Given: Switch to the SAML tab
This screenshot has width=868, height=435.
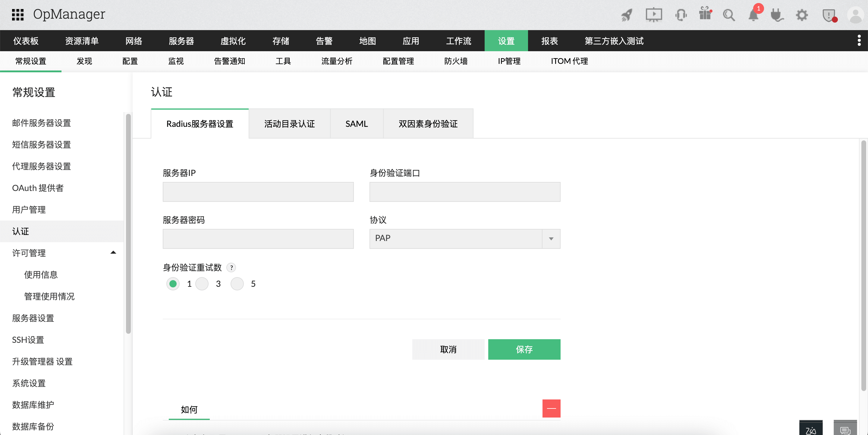Looking at the screenshot, I should pos(357,124).
